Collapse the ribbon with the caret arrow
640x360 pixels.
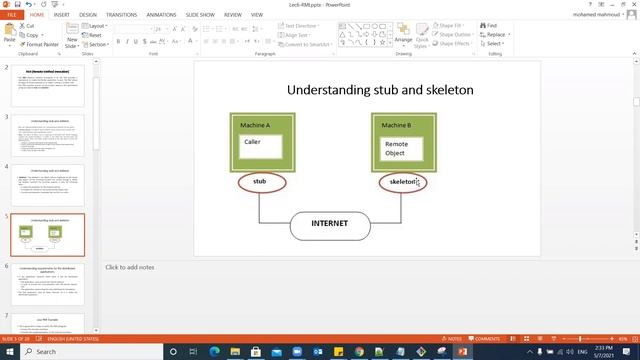click(x=634, y=53)
